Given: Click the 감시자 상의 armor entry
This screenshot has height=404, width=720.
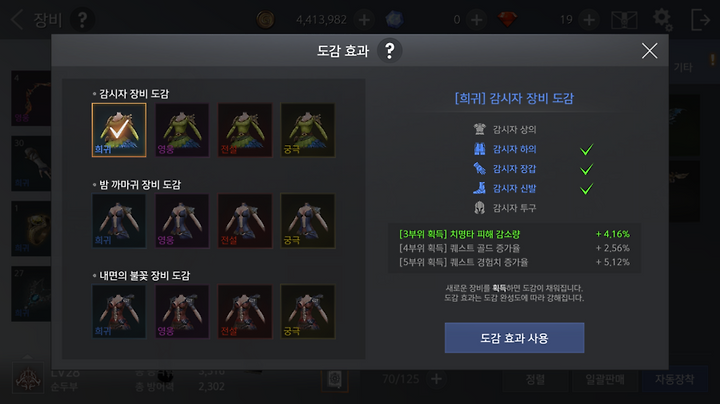Looking at the screenshot, I should pos(505,129).
